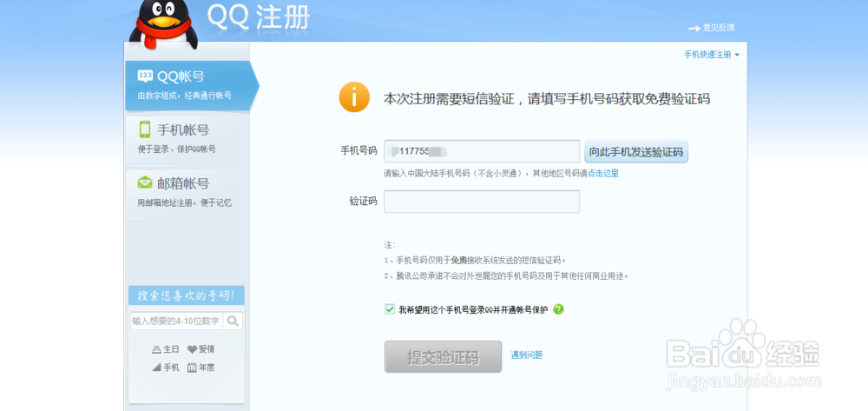The width and height of the screenshot is (868, 411).
Task: Click the 123 speech bubble icon
Action: coord(145,76)
